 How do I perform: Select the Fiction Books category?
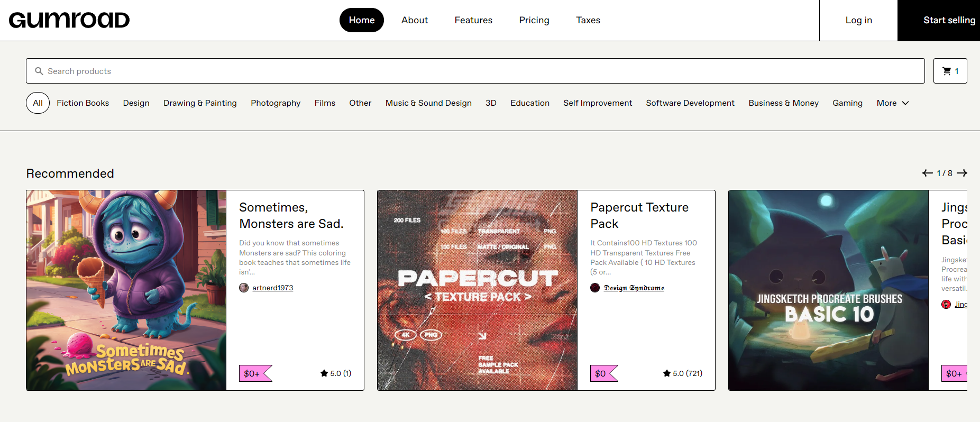click(x=83, y=103)
